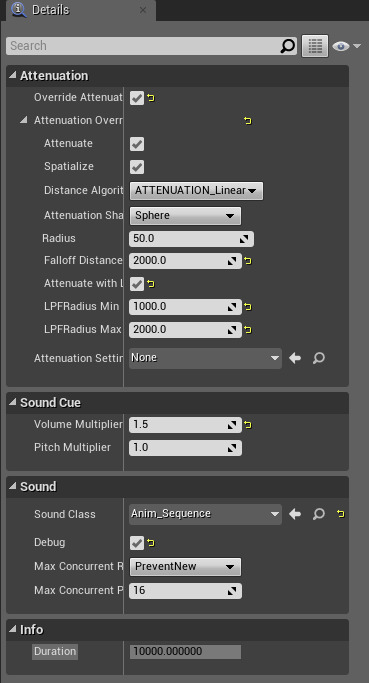Reset LPFRadius Max to default
This screenshot has width=369, height=683.
click(248, 330)
